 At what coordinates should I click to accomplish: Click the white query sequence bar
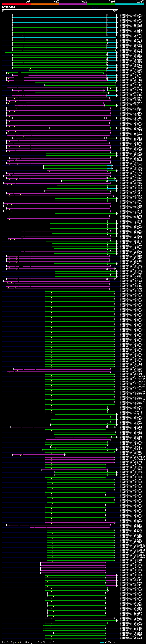(x=60, y=9)
